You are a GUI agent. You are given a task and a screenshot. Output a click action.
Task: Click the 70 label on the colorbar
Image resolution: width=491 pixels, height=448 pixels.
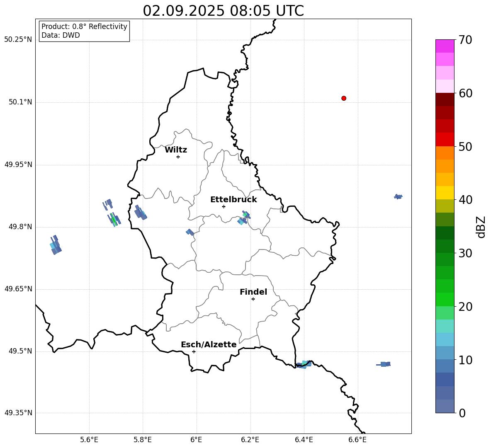(x=465, y=40)
